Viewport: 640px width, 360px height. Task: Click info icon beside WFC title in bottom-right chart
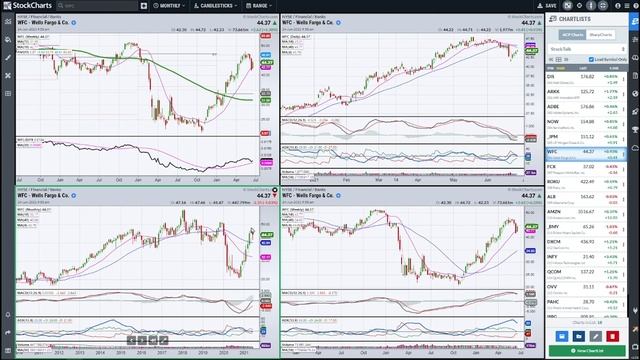[x=338, y=196]
